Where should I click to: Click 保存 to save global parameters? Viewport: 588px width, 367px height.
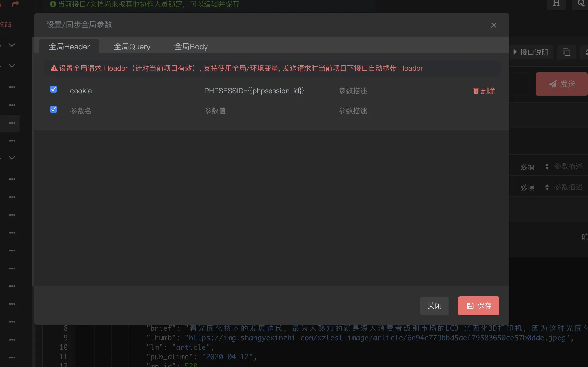[x=478, y=306]
